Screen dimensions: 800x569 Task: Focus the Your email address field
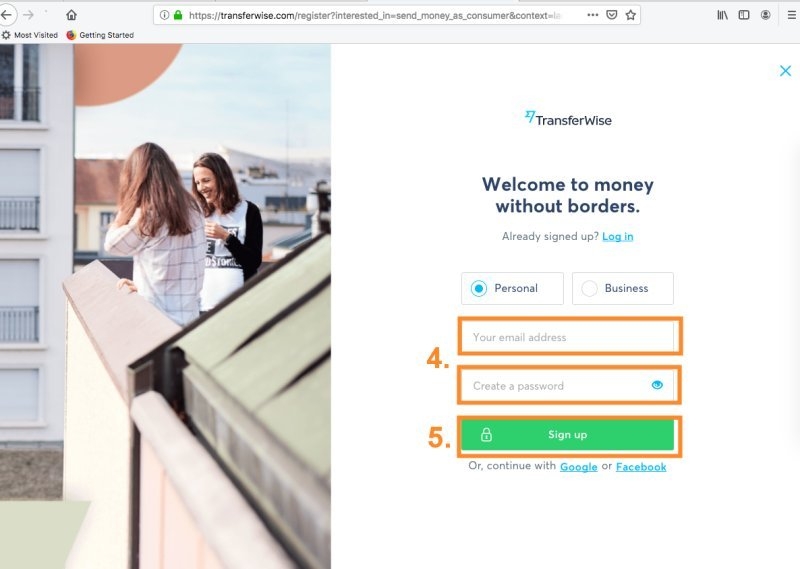[x=567, y=337]
